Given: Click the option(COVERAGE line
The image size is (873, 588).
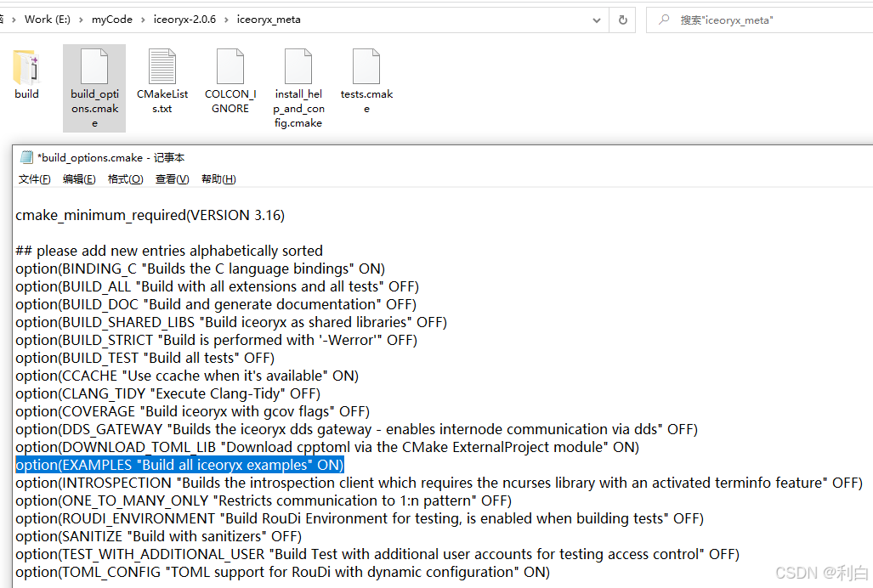Looking at the screenshot, I should (x=193, y=411).
